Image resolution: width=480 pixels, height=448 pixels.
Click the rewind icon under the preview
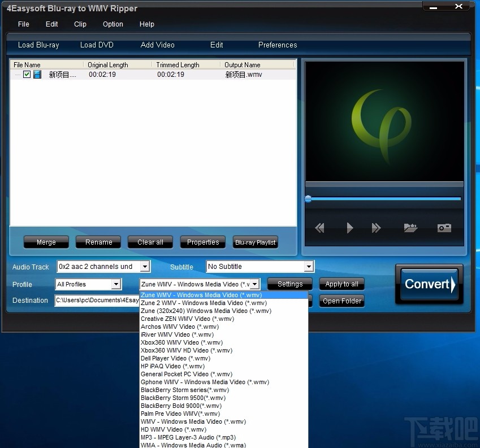pos(319,228)
